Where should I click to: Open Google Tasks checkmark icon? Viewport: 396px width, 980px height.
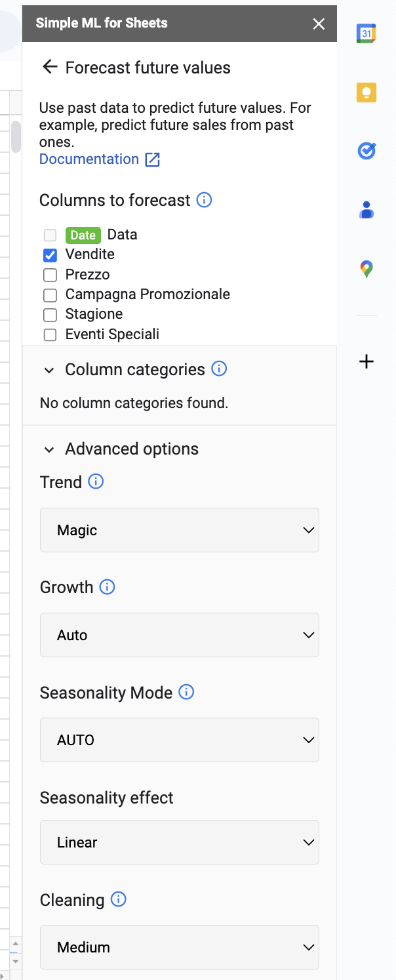(x=366, y=151)
